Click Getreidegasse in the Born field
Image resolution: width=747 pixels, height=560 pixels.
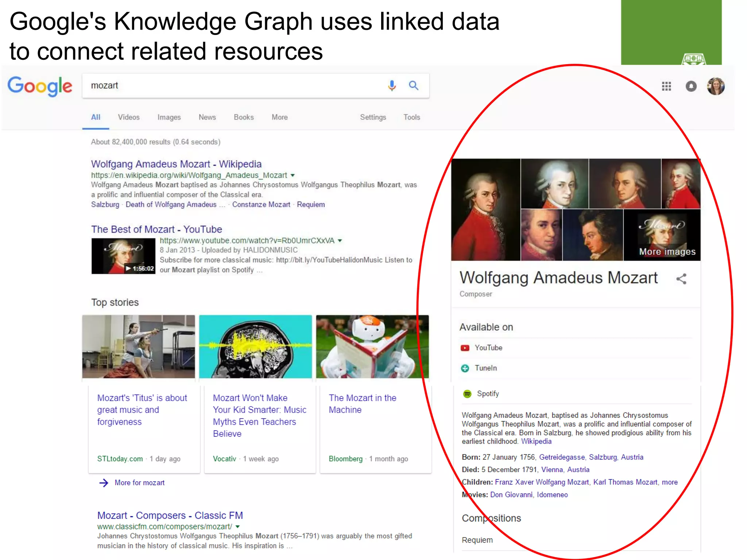562,457
